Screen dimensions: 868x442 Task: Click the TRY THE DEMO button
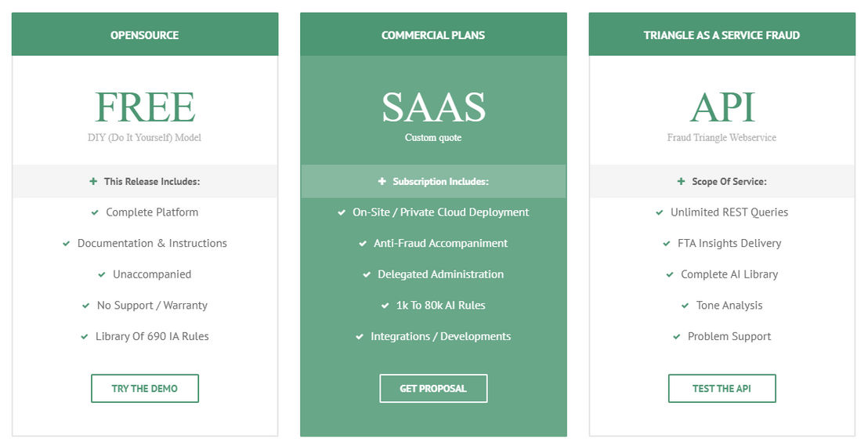[x=144, y=388]
